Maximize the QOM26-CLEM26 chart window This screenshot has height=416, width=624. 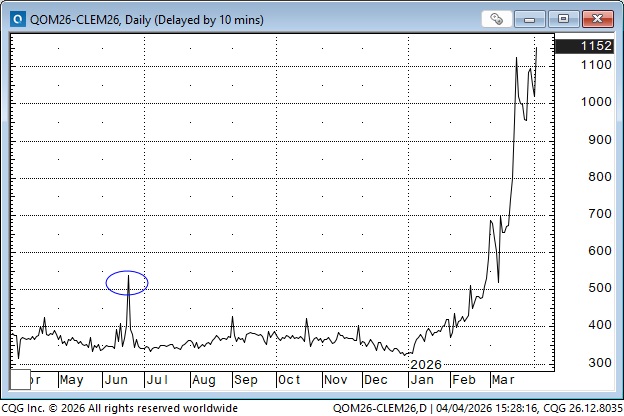coord(565,18)
